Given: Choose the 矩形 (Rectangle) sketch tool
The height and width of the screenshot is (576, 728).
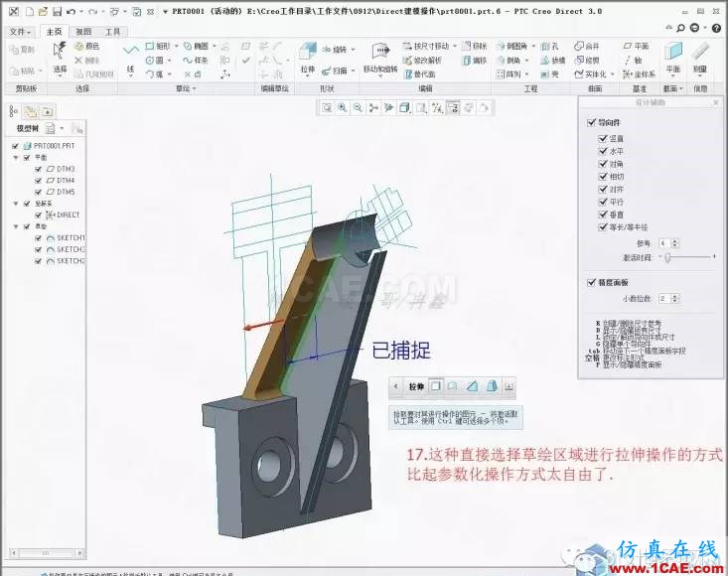Looking at the screenshot, I should [x=157, y=46].
